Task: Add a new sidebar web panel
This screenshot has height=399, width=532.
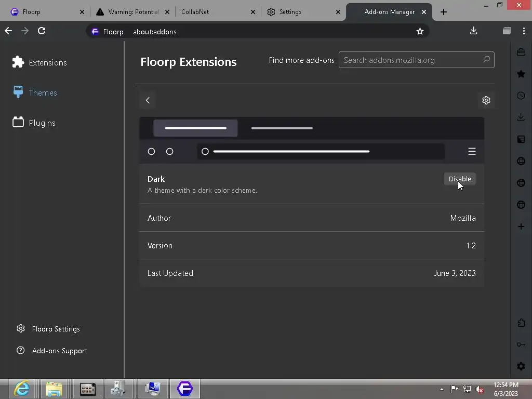Action: 521,227
